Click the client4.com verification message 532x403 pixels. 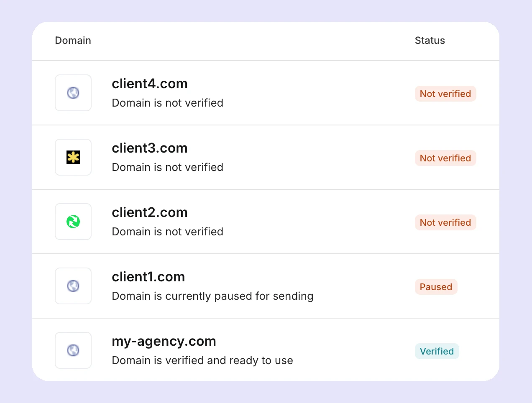167,103
